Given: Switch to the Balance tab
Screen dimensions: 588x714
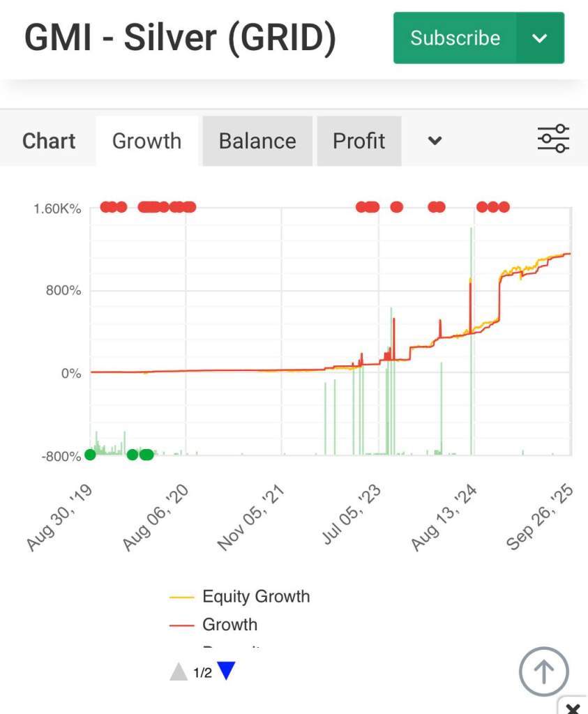Looking at the screenshot, I should pos(257,141).
